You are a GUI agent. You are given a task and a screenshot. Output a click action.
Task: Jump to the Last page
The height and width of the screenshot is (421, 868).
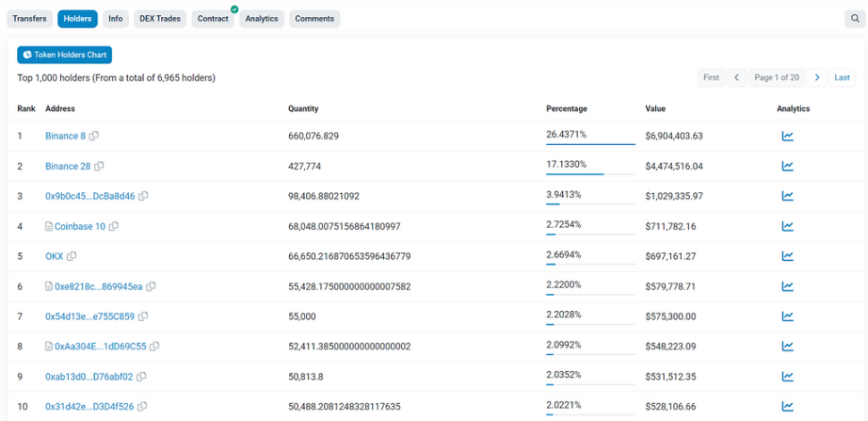[x=843, y=77]
